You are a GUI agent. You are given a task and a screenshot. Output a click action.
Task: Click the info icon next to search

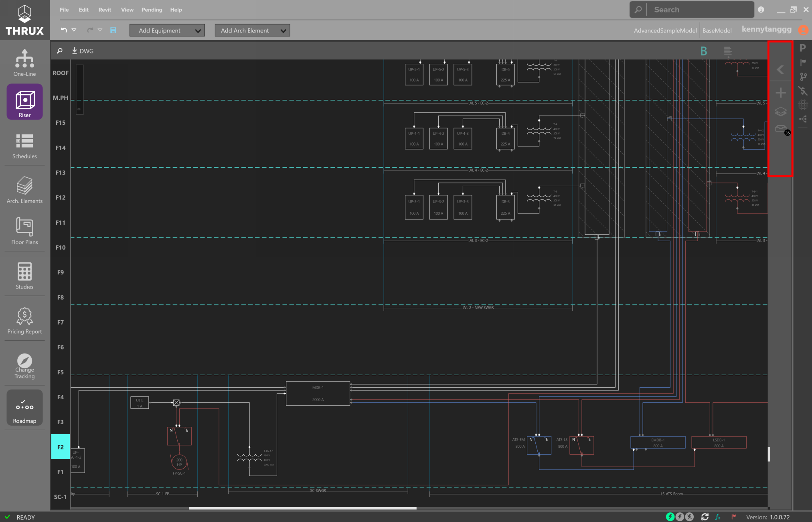pos(761,10)
